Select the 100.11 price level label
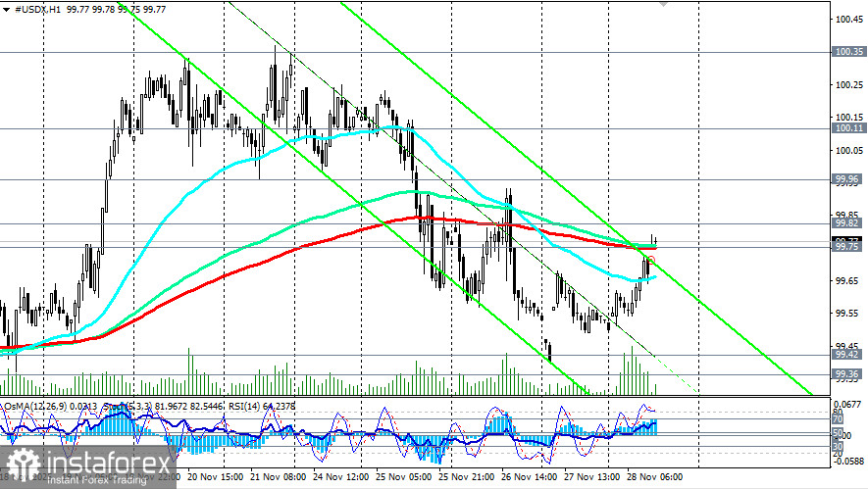 [x=849, y=127]
